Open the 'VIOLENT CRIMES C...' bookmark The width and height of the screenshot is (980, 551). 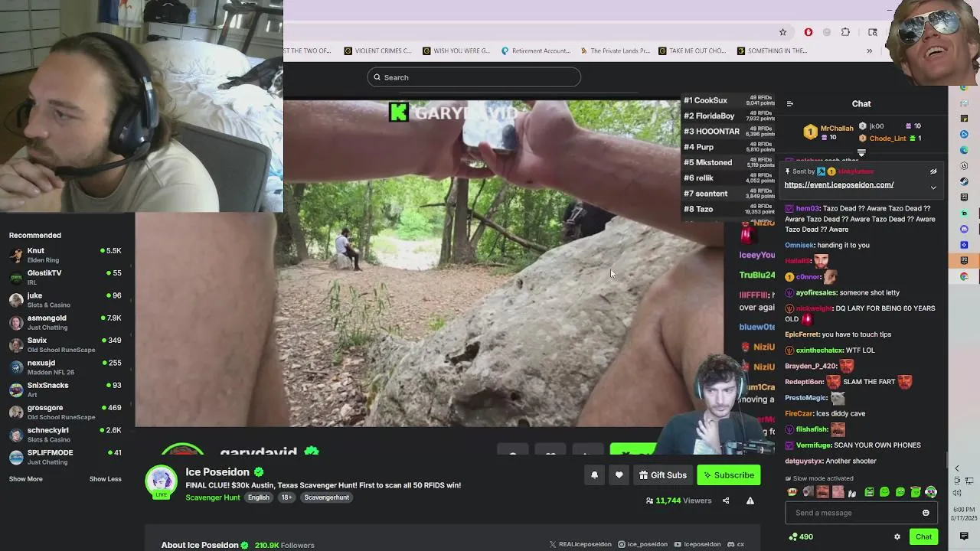(378, 51)
